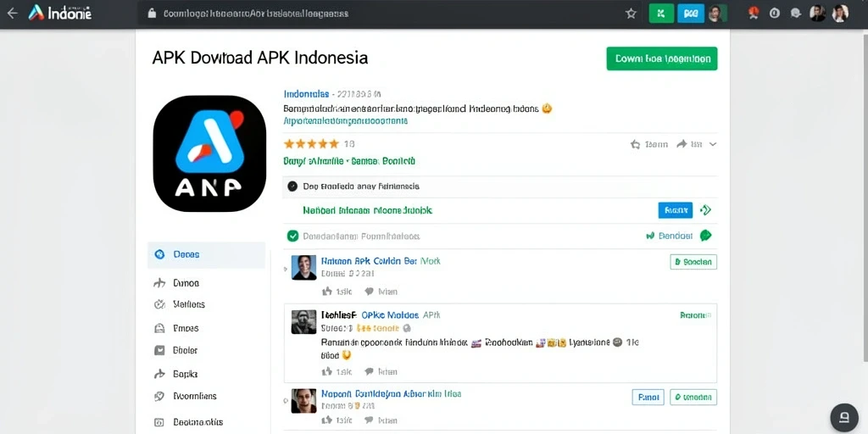Open the Opke Moldce name link
Image resolution: width=868 pixels, height=434 pixels.
pos(390,315)
